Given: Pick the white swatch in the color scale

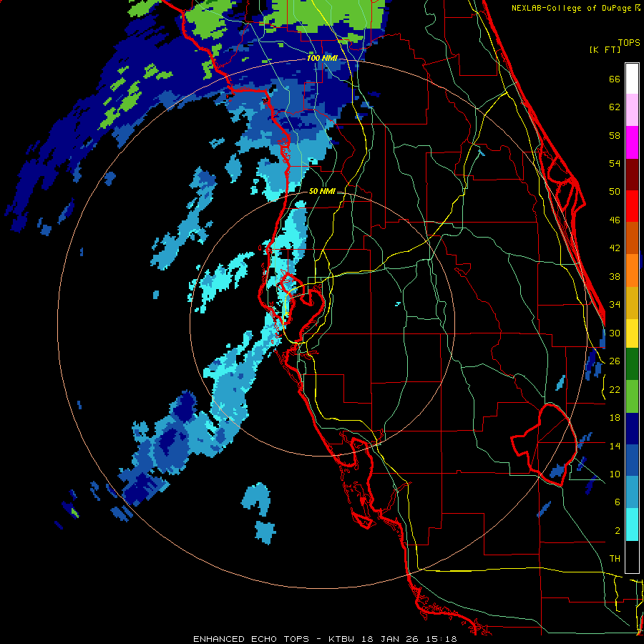Looking at the screenshot, I should click(632, 79).
